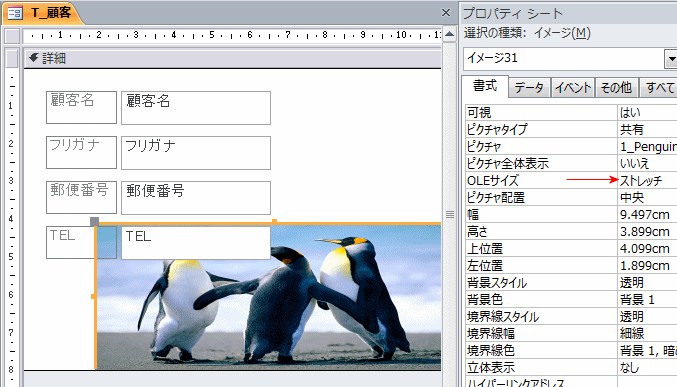Select the 顧客名 label control
Viewport: 677px width, 387px height.
81,107
